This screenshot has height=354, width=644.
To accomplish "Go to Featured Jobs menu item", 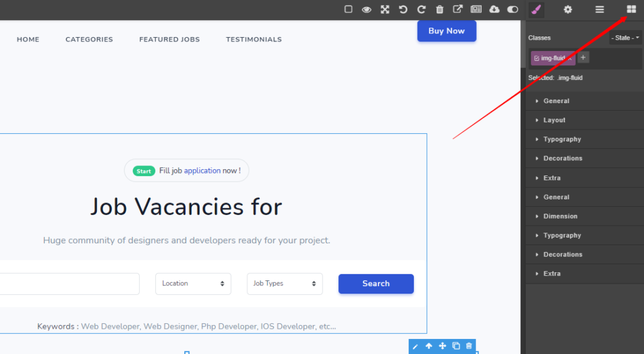I will (169, 40).
